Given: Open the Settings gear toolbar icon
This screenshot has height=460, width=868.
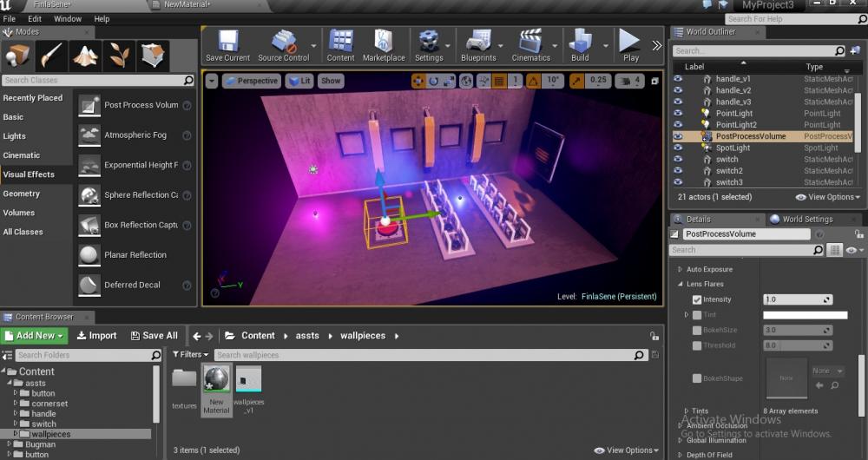Looking at the screenshot, I should point(429,45).
